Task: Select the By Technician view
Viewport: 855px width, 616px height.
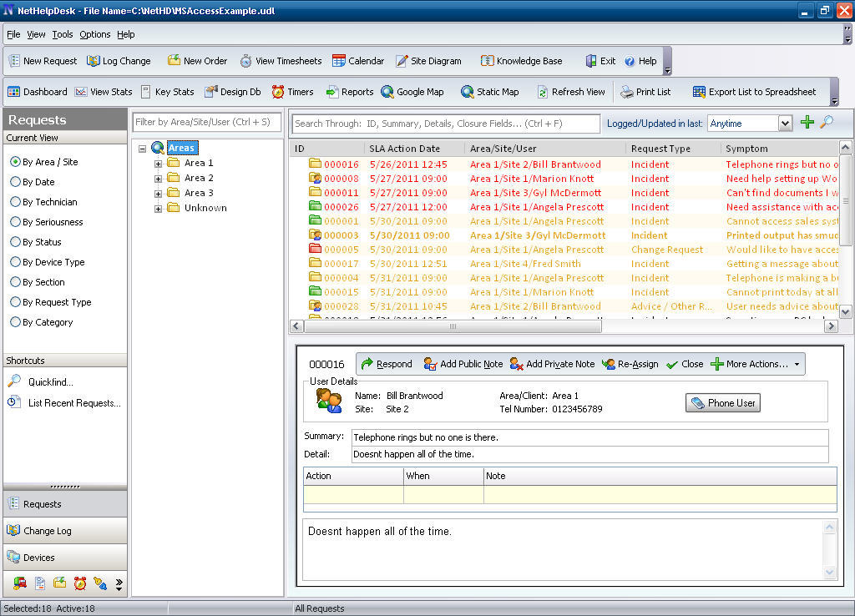Action: tap(44, 202)
